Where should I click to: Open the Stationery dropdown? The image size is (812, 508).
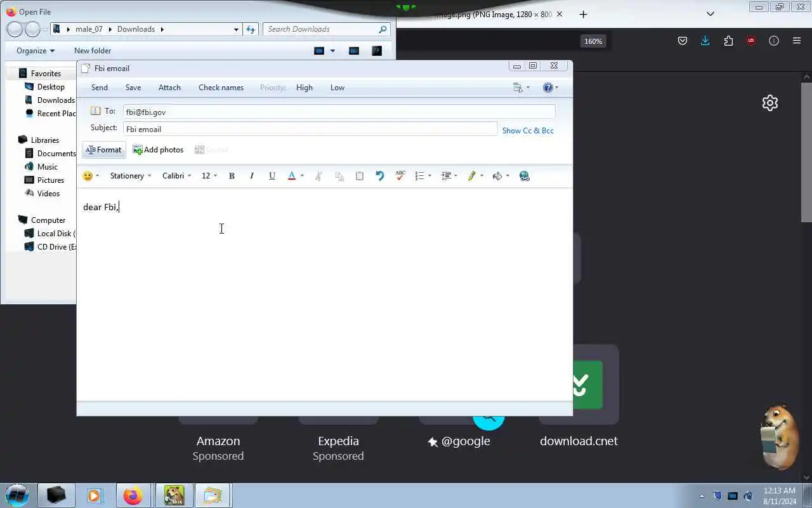131,176
